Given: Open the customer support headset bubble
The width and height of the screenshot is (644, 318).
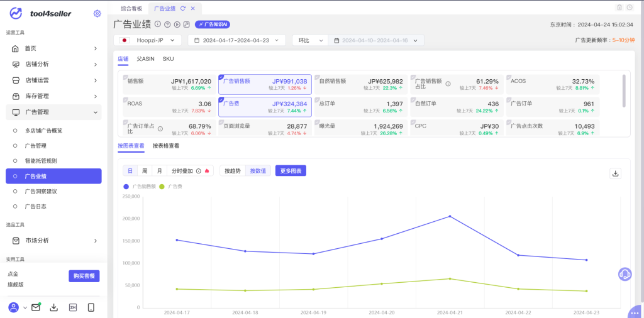Looking at the screenshot, I should pyautogui.click(x=625, y=274).
